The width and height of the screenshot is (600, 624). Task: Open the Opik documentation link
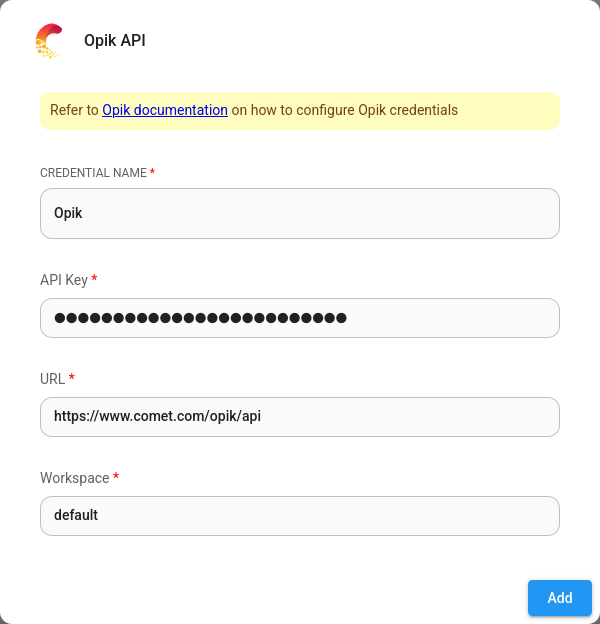[x=165, y=110]
